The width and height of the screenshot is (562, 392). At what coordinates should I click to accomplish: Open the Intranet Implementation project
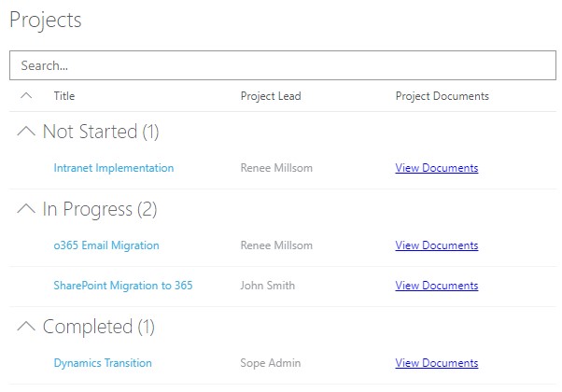(114, 168)
